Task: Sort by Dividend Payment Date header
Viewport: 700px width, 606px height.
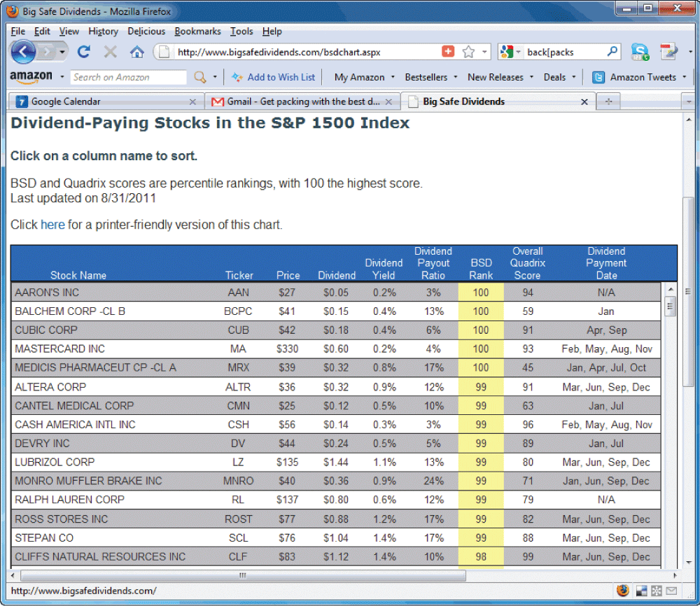Action: 606,263
